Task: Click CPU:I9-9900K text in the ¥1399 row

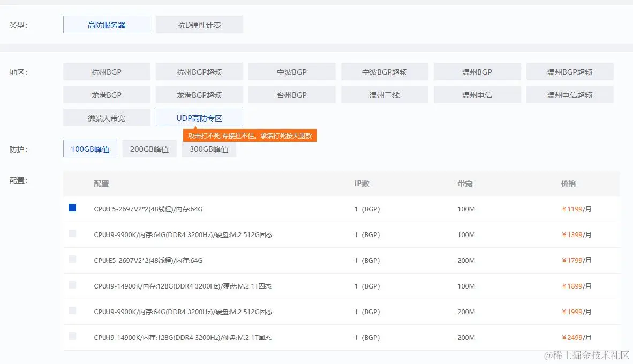Action: pyautogui.click(x=183, y=235)
